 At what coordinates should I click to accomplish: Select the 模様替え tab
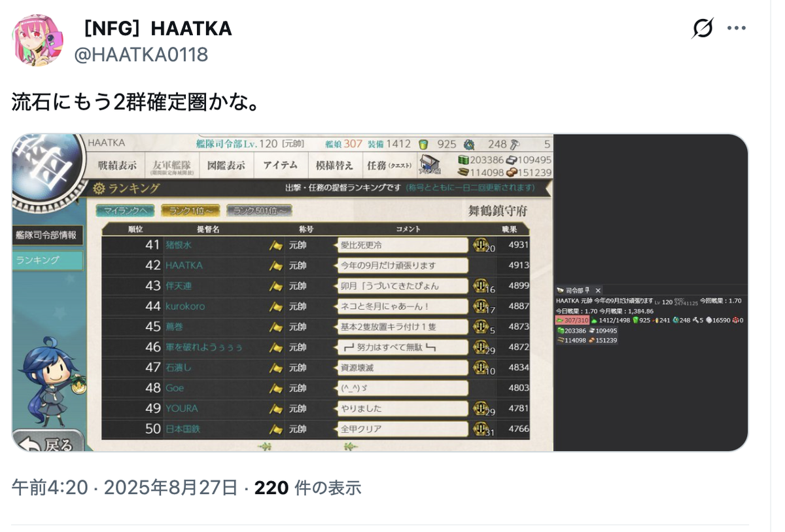click(x=334, y=166)
